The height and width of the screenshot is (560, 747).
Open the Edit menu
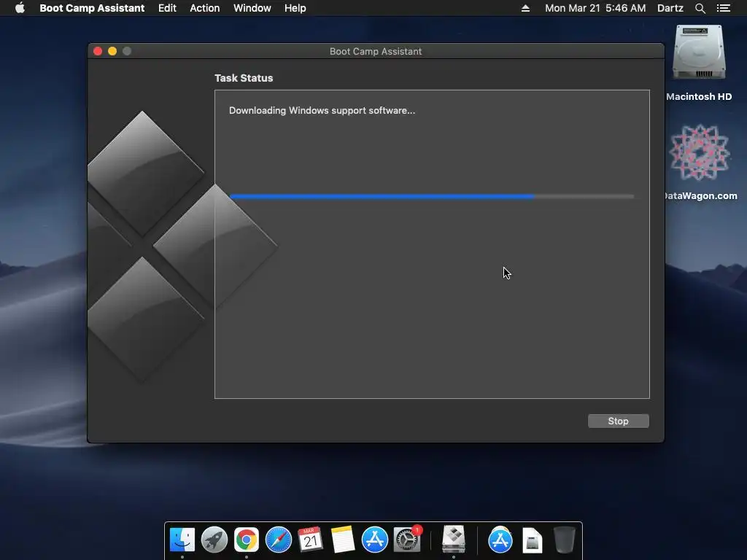tap(167, 8)
